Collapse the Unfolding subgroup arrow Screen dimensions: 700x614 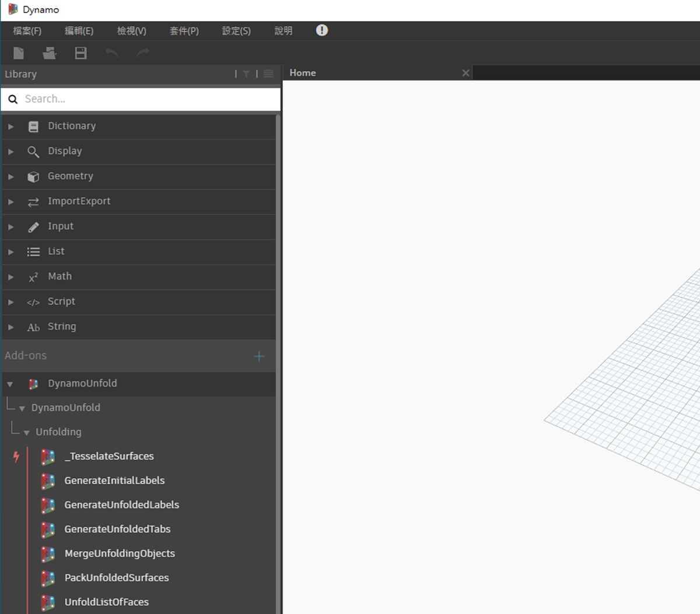pos(26,433)
